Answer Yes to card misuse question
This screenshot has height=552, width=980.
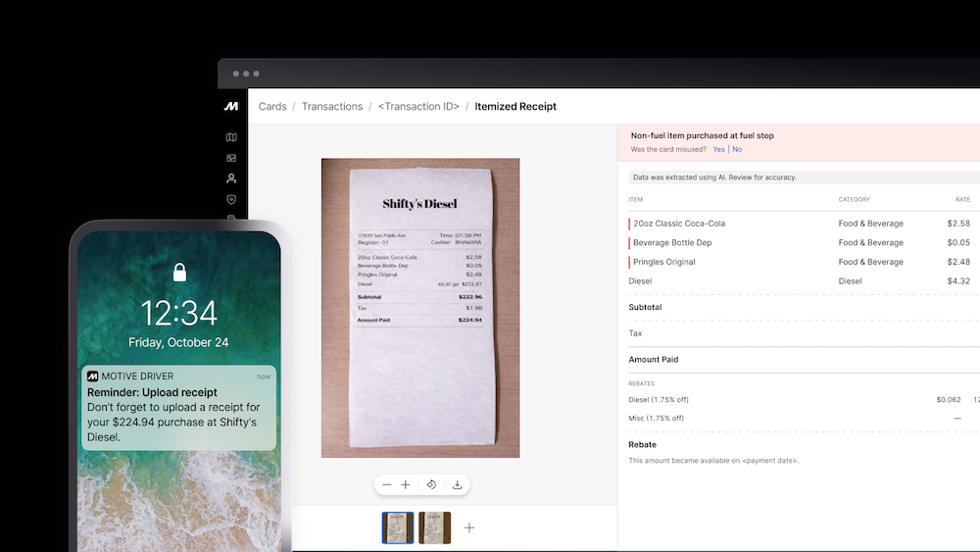[718, 149]
